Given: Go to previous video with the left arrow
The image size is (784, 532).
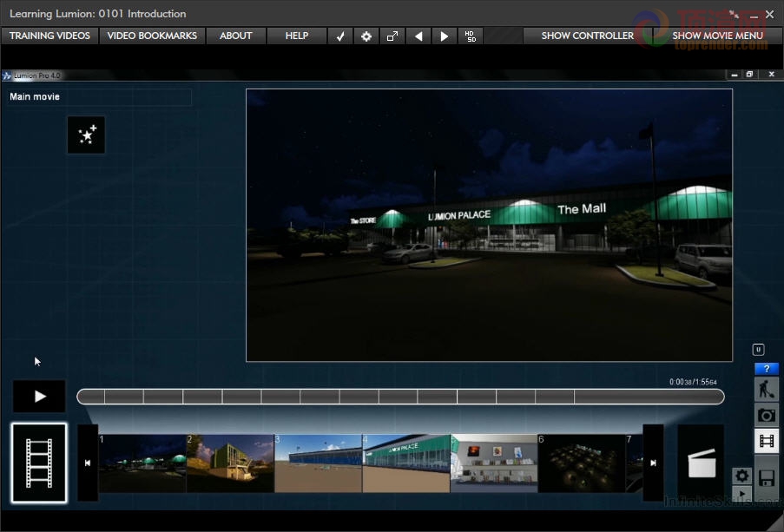Looking at the screenshot, I should [418, 36].
